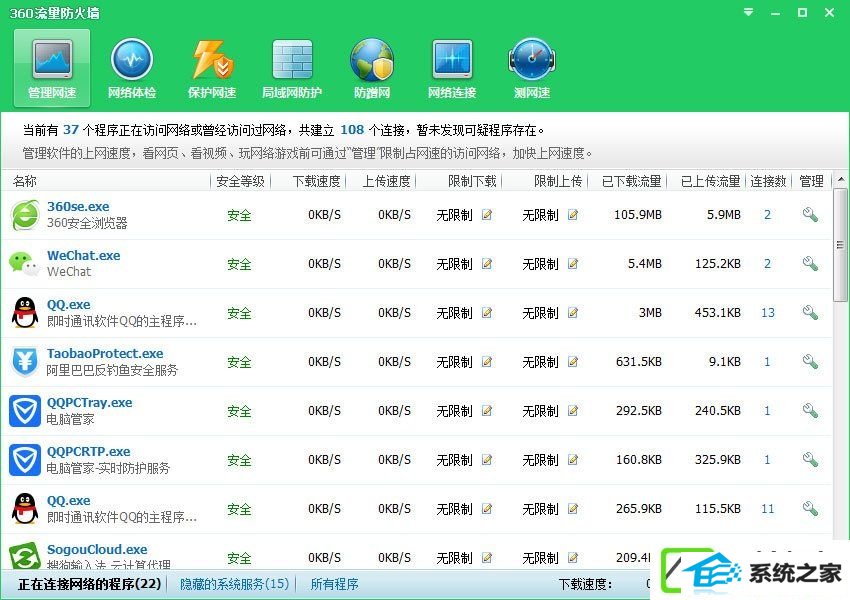Open the SogouCloud.exe name link
850x600 pixels.
97,550
